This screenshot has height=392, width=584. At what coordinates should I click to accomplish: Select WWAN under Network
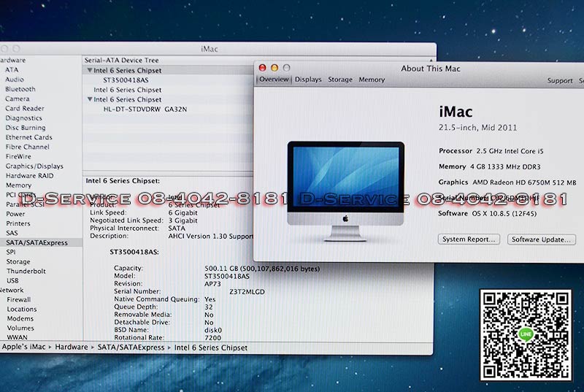17,337
